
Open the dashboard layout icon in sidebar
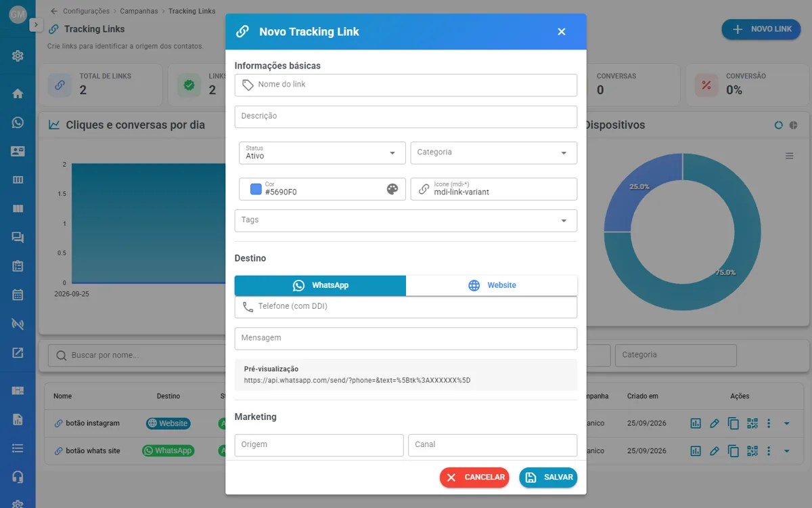(x=18, y=391)
